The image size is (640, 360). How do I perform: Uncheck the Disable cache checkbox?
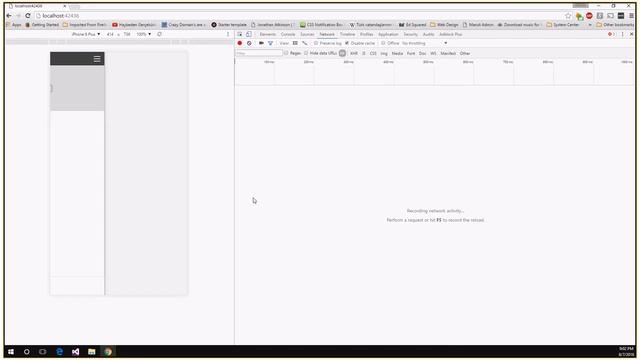pyautogui.click(x=347, y=43)
